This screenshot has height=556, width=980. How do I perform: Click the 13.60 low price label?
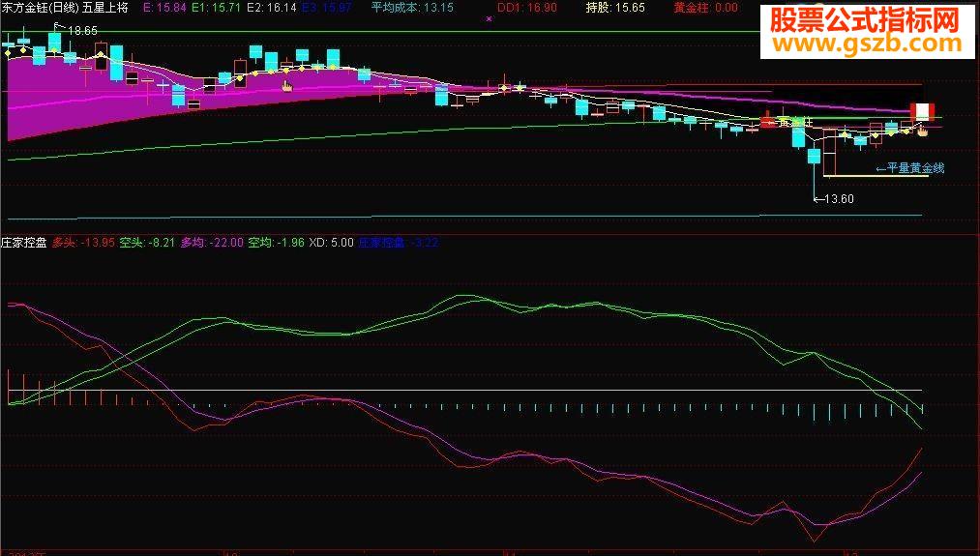tap(839, 199)
